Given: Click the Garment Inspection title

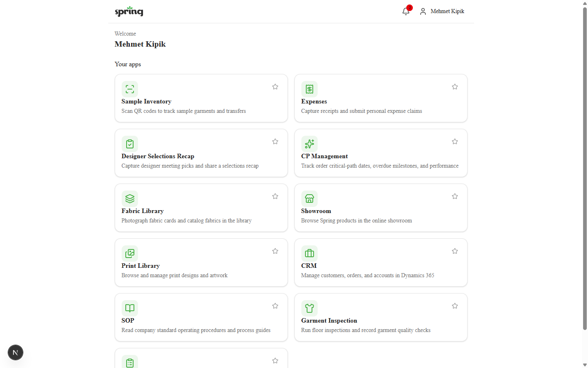Looking at the screenshot, I should click(329, 321).
